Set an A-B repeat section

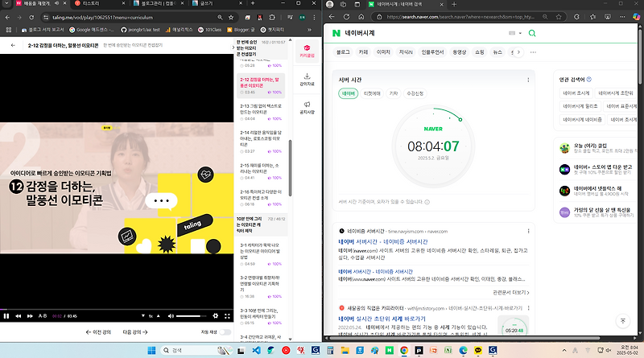click(43, 315)
